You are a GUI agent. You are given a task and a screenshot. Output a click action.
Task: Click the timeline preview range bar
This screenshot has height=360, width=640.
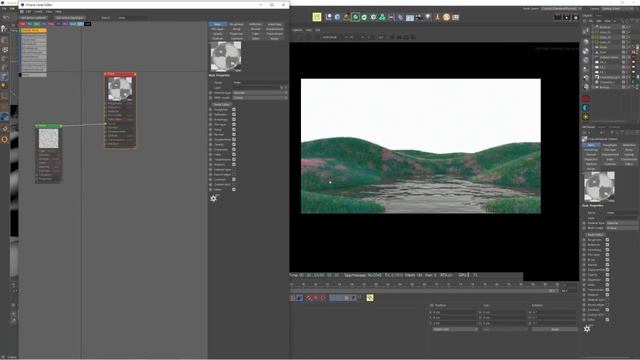click(x=424, y=291)
